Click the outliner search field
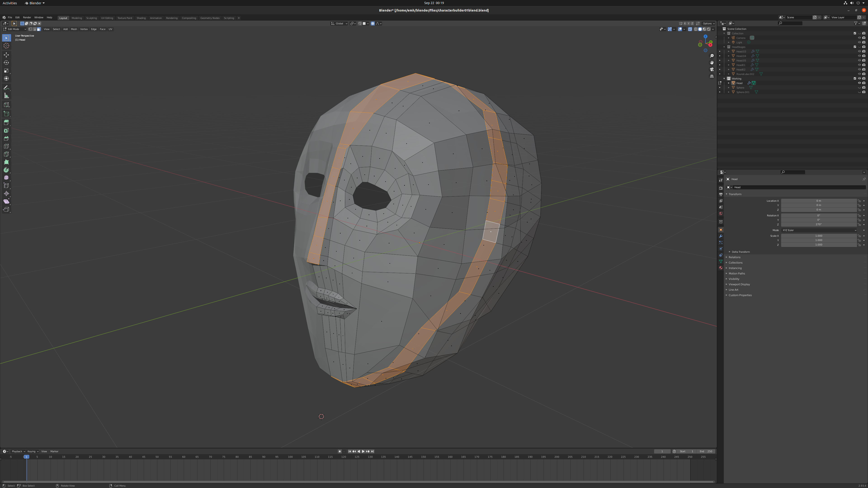This screenshot has width=868, height=488. [790, 23]
